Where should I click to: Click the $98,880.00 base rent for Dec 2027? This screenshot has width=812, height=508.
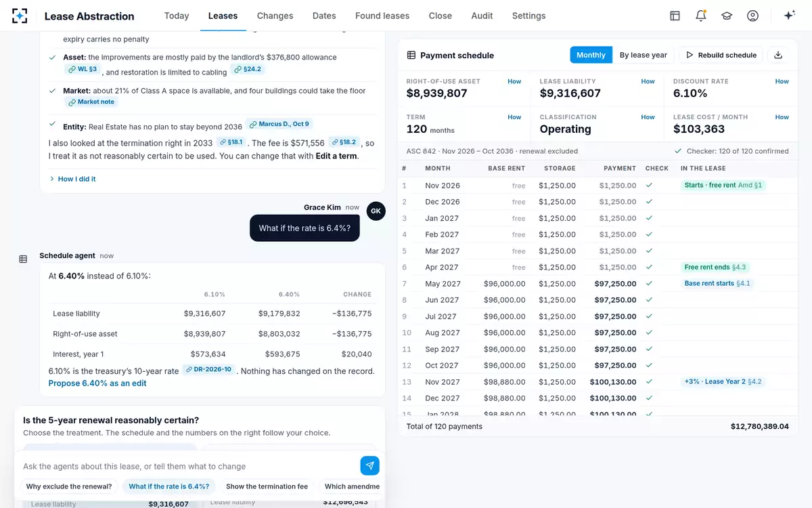(x=505, y=398)
